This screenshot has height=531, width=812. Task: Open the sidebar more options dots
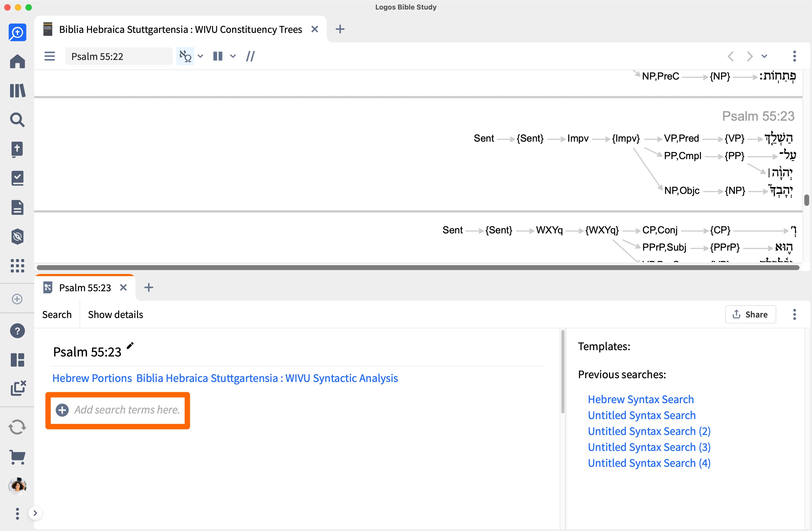click(17, 513)
